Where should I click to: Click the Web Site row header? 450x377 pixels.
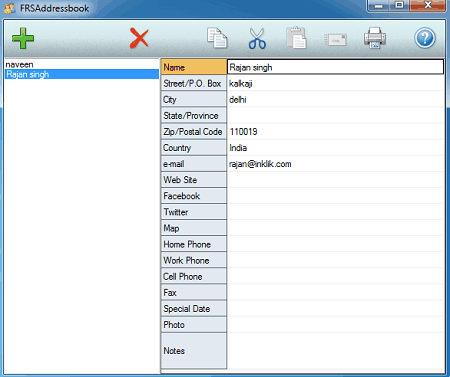194,180
